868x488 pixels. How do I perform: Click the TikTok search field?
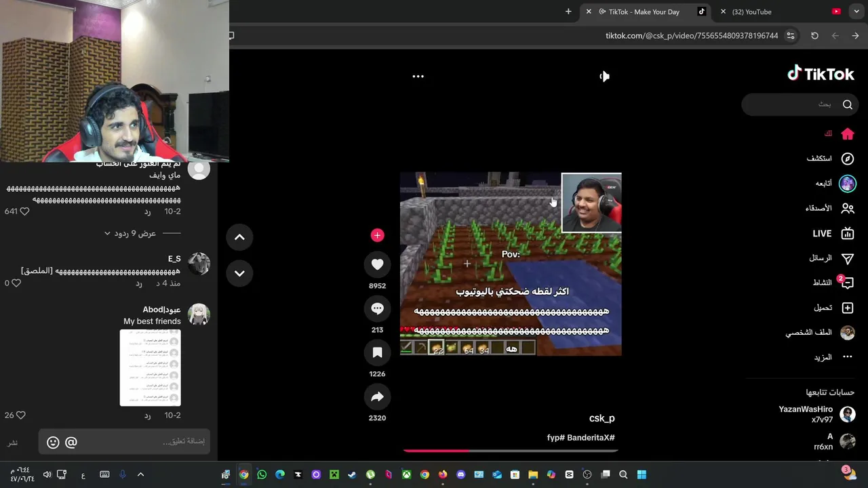800,104
